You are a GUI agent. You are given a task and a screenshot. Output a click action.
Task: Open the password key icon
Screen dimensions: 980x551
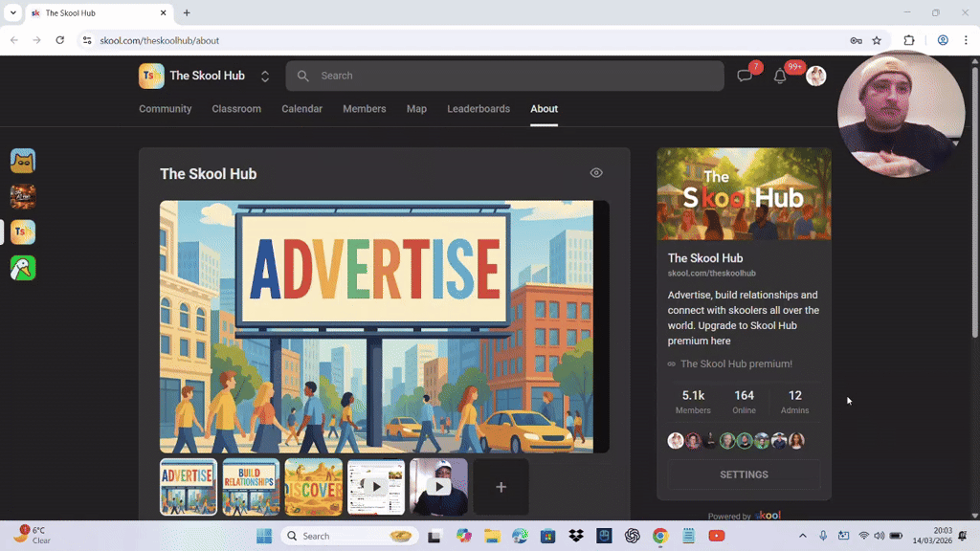coord(857,40)
